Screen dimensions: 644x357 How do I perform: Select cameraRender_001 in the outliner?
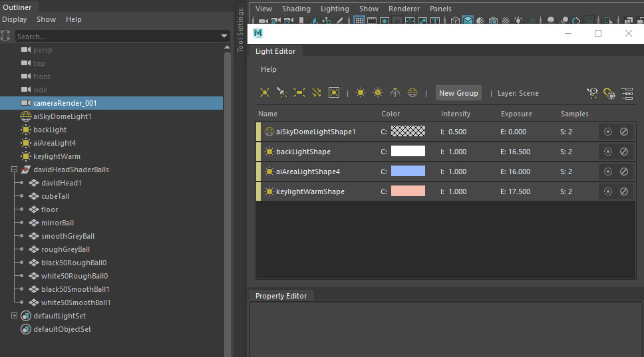tap(111, 103)
